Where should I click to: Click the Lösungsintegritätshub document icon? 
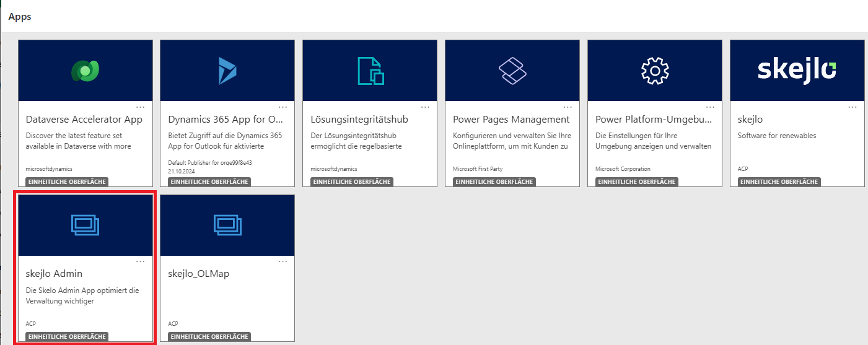(370, 71)
